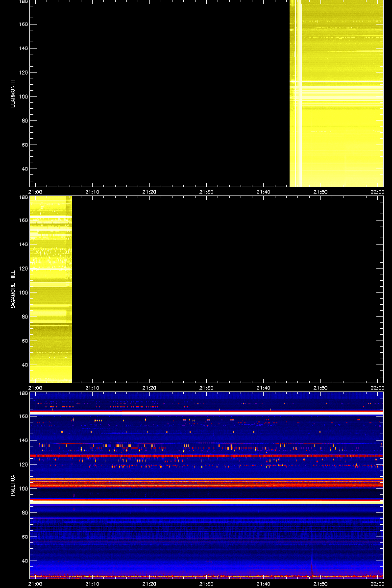Click Learmonth frequency label 140
Screen dimensions: 392x588
23,49
